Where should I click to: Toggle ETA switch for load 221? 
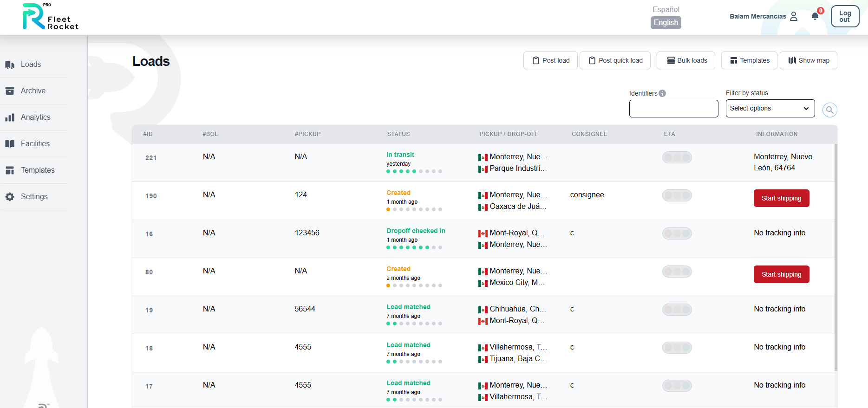click(x=677, y=157)
